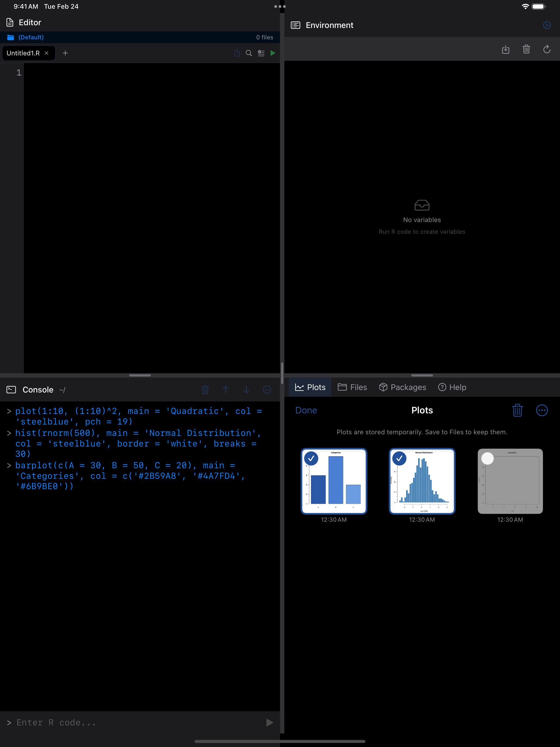Open a new editor tab with plus button
560x747 pixels.
pyautogui.click(x=65, y=53)
